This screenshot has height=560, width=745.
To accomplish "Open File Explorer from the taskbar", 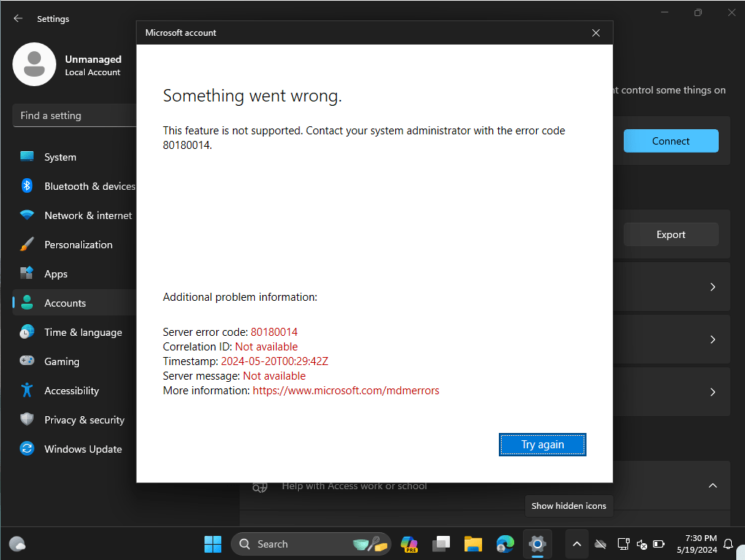I will click(473, 544).
